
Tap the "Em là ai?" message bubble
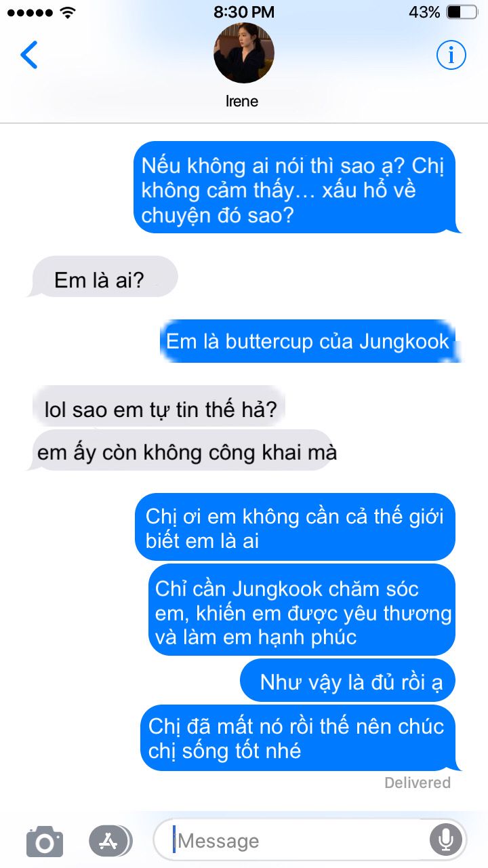click(102, 277)
